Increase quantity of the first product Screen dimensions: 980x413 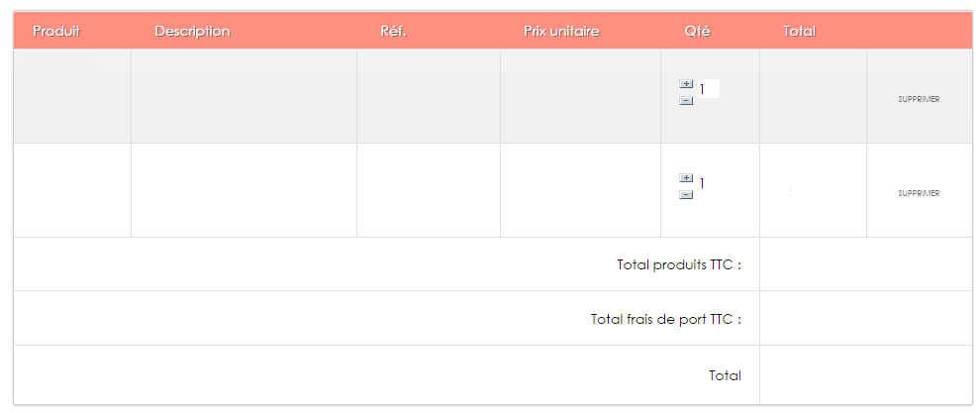coord(686,84)
